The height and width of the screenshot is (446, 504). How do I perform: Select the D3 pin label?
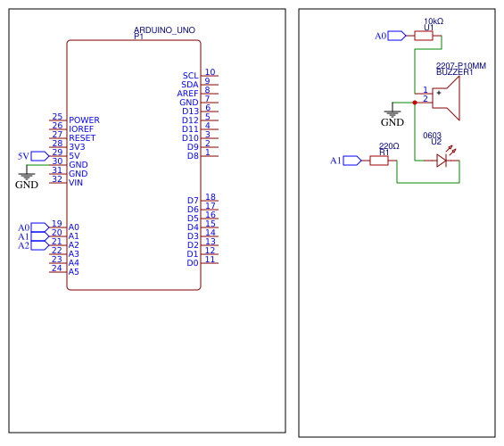[x=193, y=236]
